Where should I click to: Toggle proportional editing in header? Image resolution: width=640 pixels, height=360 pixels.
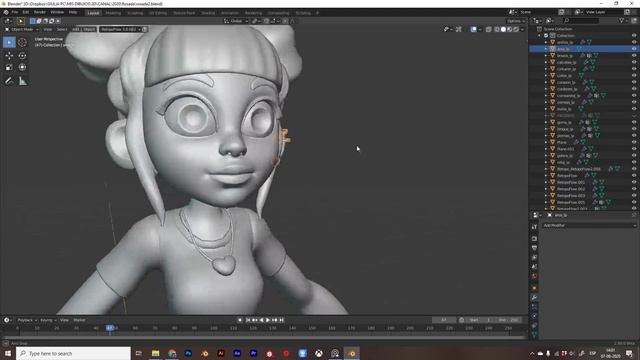coord(285,21)
